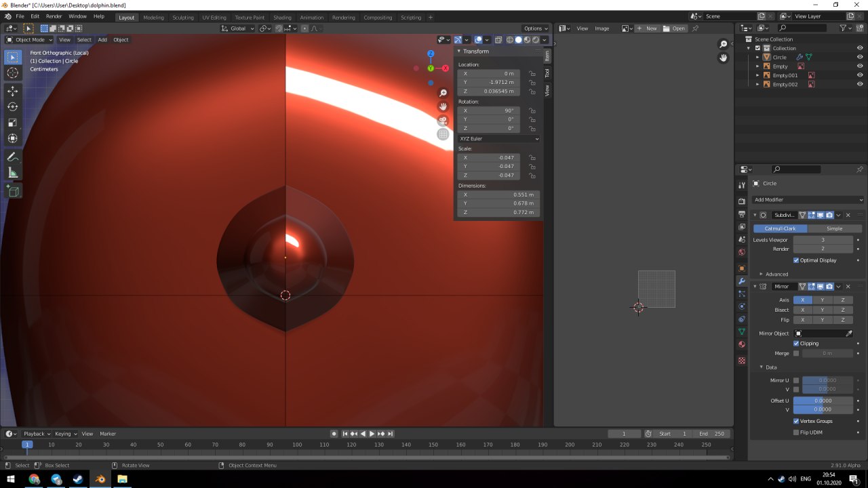Screen dimensions: 868x488
Task: Open the viewport Add menu
Action: tap(102, 40)
